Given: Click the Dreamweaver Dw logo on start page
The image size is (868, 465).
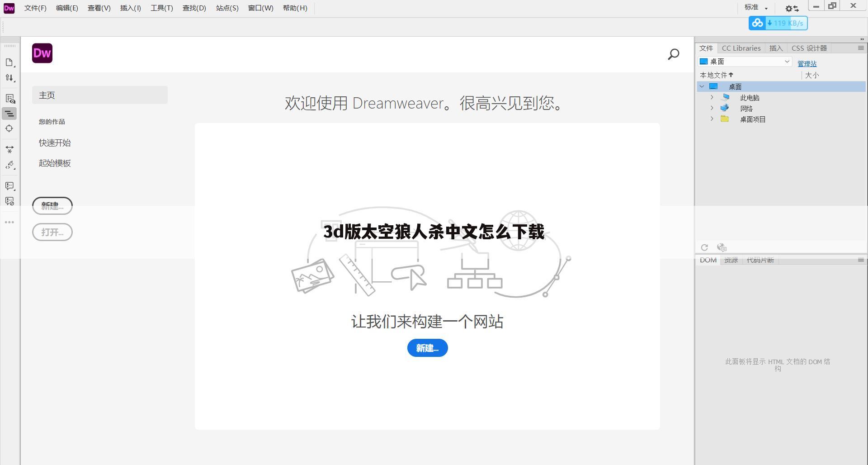Looking at the screenshot, I should [42, 53].
